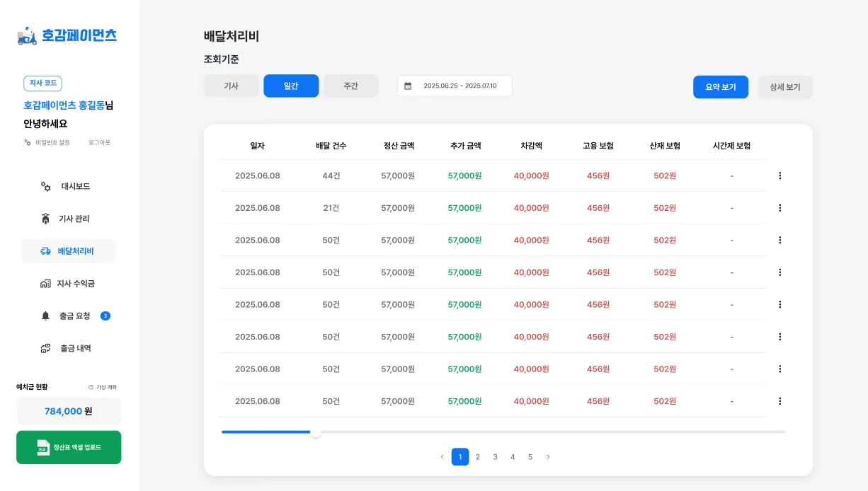The height and width of the screenshot is (491, 868).
Task: Click the 가상 계좌 help icon
Action: [91, 387]
